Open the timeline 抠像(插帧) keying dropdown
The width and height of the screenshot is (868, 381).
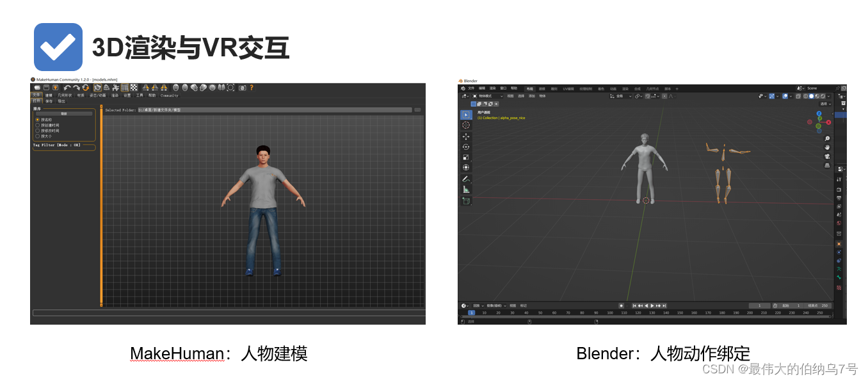(x=496, y=305)
